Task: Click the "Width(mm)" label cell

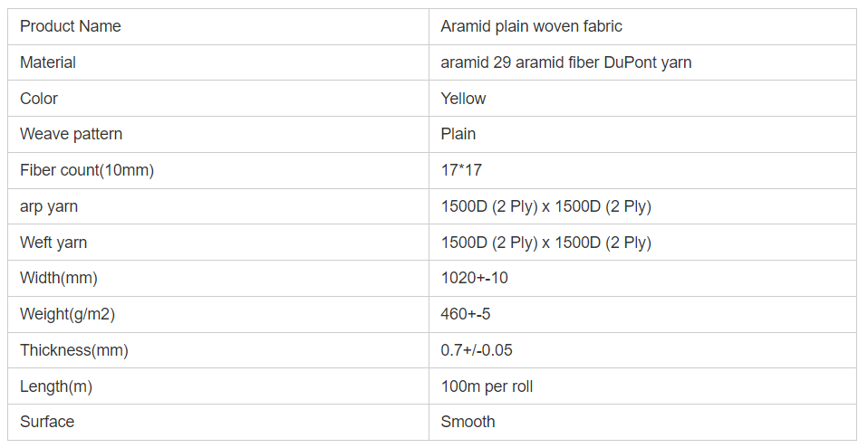Action: tap(59, 278)
